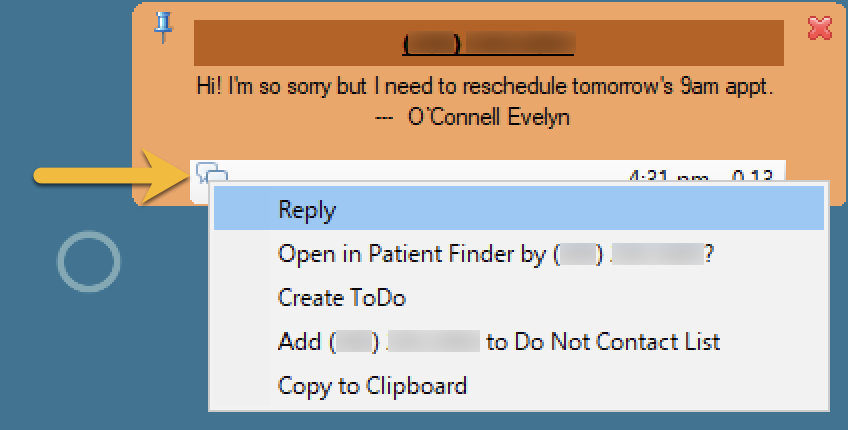Click the reschedule message text
The image size is (848, 430).
coord(485,87)
